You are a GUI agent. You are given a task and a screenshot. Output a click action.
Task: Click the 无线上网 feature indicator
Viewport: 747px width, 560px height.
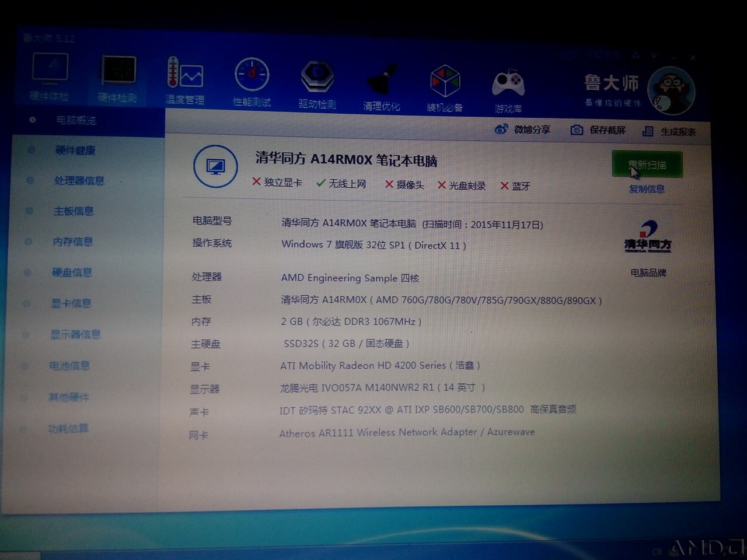pos(341,184)
